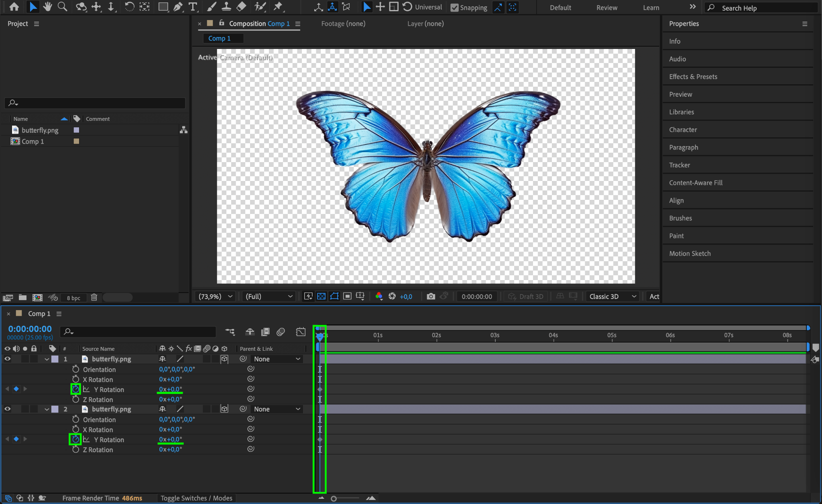Screen dimensions: 822x504
Task: Hide layer 1 butterfly.png with eye icon
Action: 7,359
